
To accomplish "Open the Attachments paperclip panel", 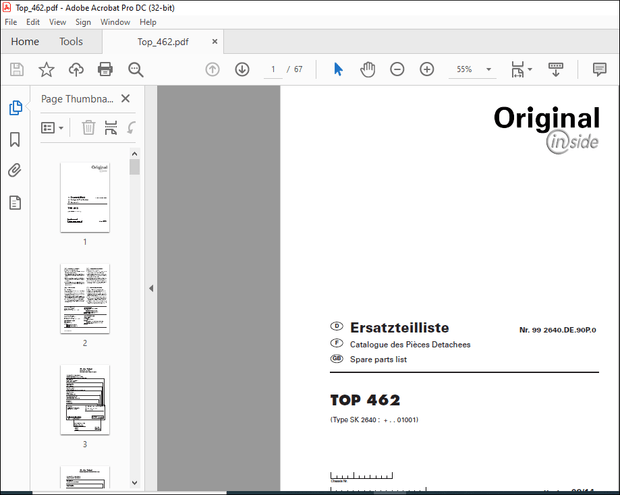I will click(x=15, y=170).
